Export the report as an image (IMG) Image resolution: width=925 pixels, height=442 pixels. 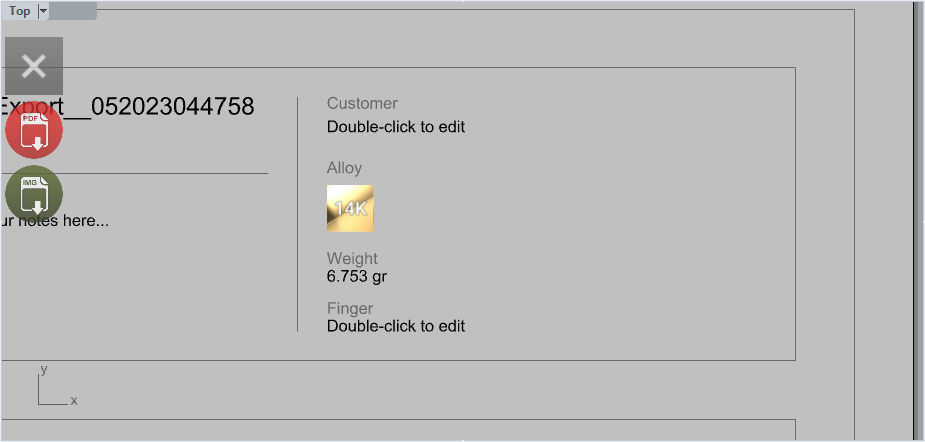click(x=34, y=194)
